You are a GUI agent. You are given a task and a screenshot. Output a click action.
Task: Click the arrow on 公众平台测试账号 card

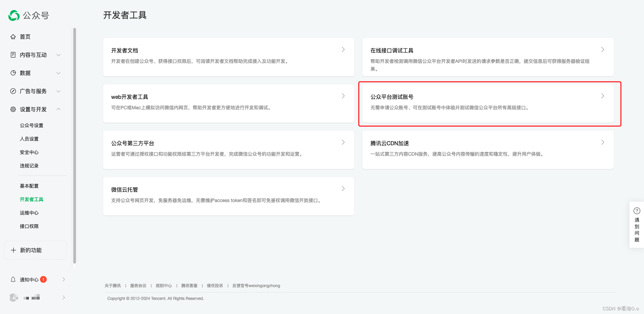tap(603, 96)
